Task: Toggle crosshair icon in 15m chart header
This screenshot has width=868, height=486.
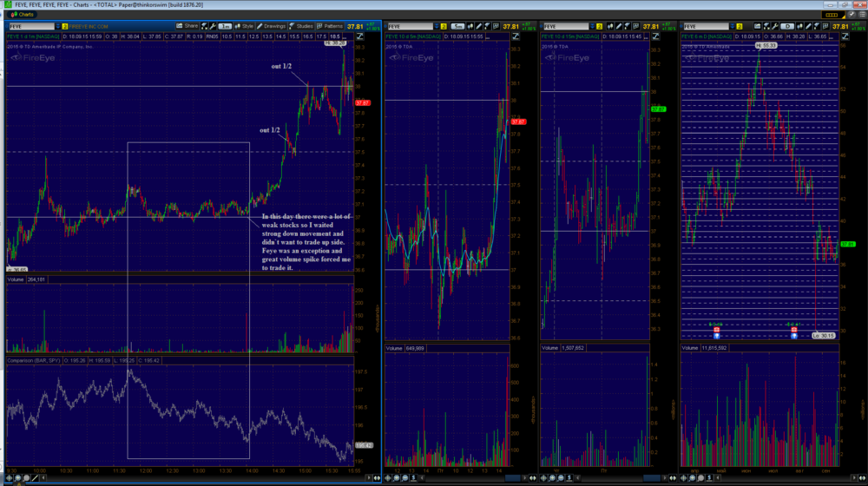Action: [x=655, y=36]
